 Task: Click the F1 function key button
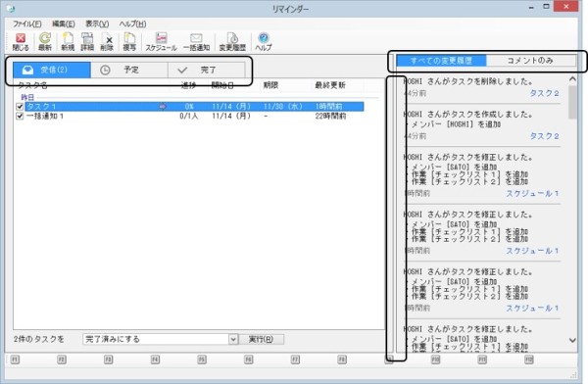[15, 360]
